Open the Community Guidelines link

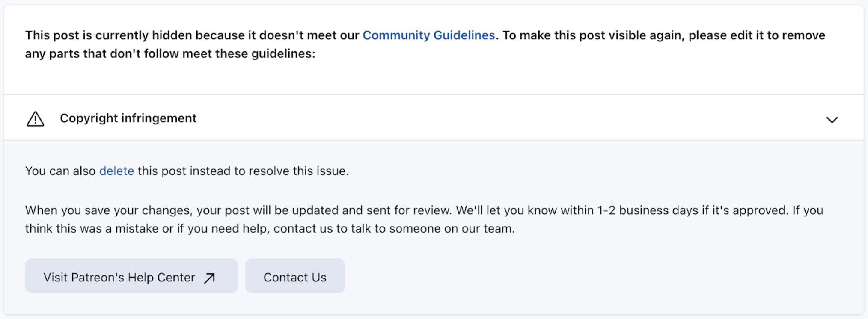point(428,35)
